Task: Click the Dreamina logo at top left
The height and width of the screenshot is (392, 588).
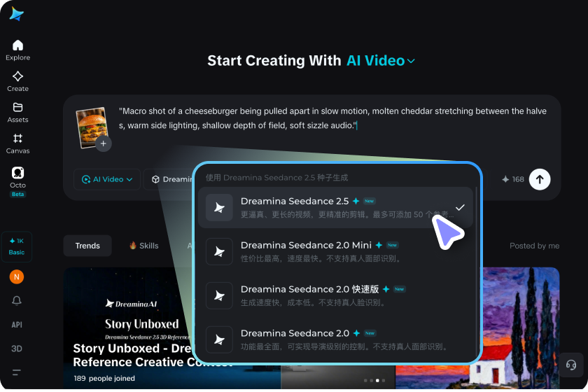Action: (x=17, y=14)
